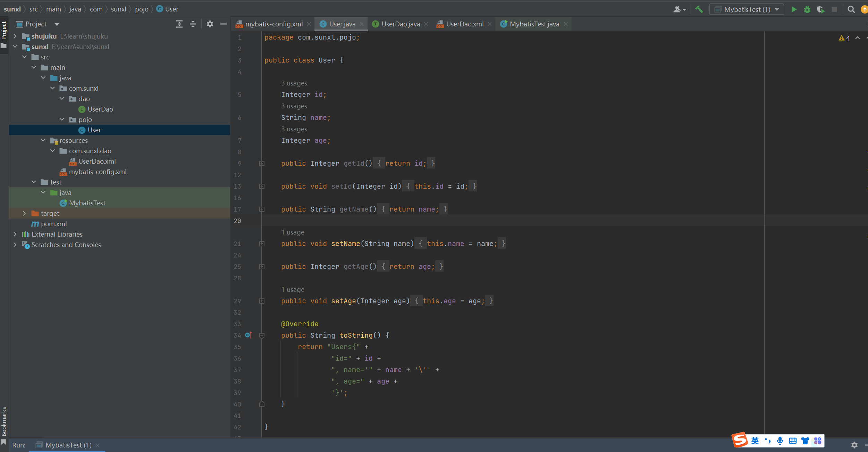Open the Search Everywhere magnifier
This screenshot has width=868, height=452.
pos(851,9)
